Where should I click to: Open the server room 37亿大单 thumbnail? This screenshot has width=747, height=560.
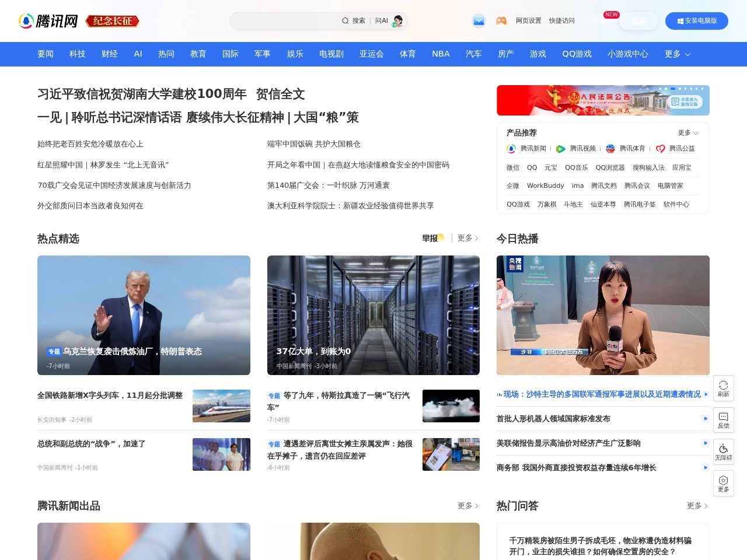pyautogui.click(x=373, y=315)
